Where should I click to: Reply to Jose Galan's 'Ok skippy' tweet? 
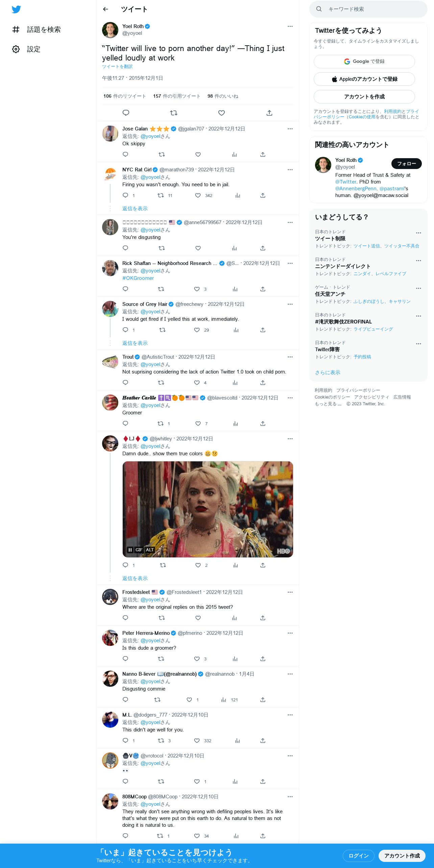coord(125,154)
